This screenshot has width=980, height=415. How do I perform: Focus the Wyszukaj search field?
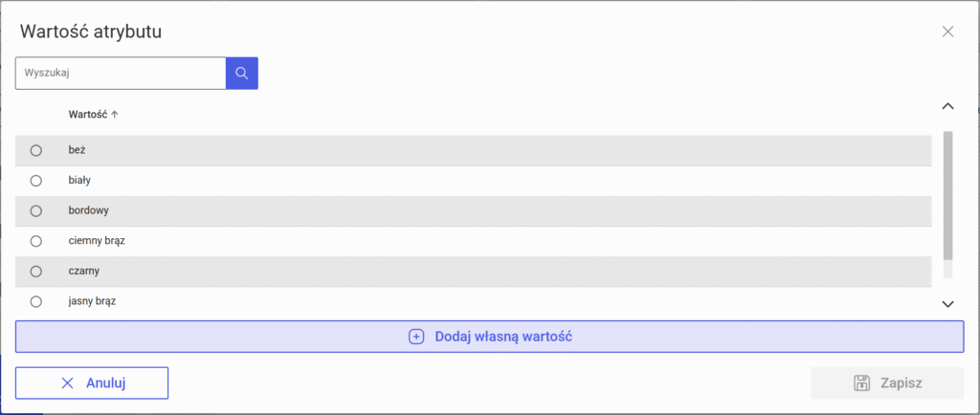120,73
